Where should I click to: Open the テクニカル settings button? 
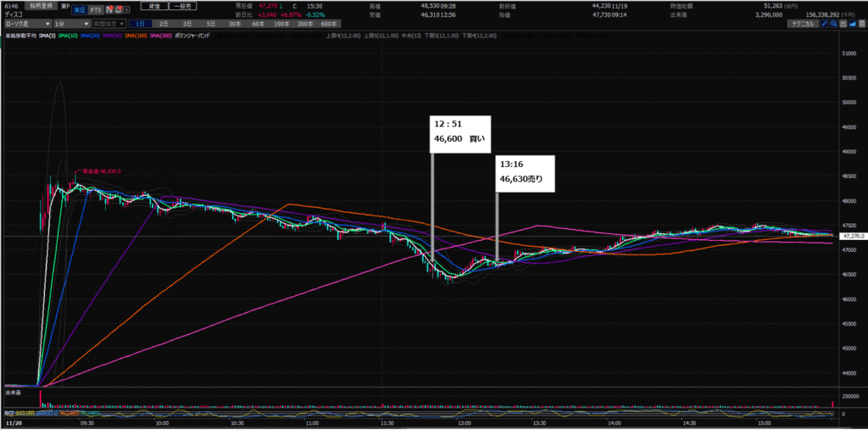coord(802,25)
